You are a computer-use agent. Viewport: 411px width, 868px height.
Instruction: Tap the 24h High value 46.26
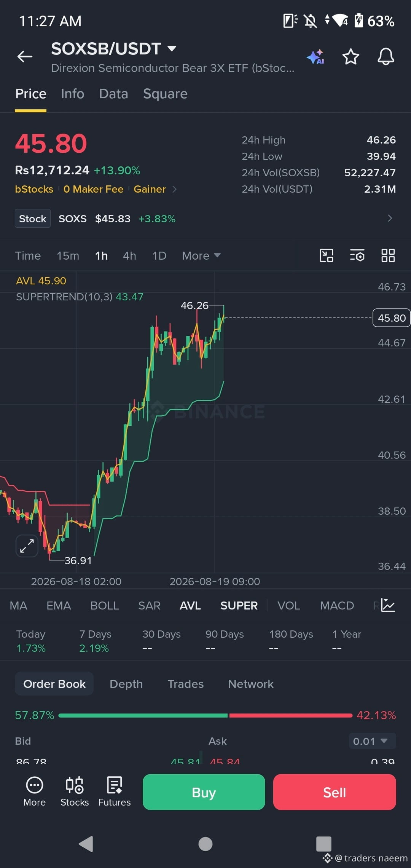click(381, 140)
